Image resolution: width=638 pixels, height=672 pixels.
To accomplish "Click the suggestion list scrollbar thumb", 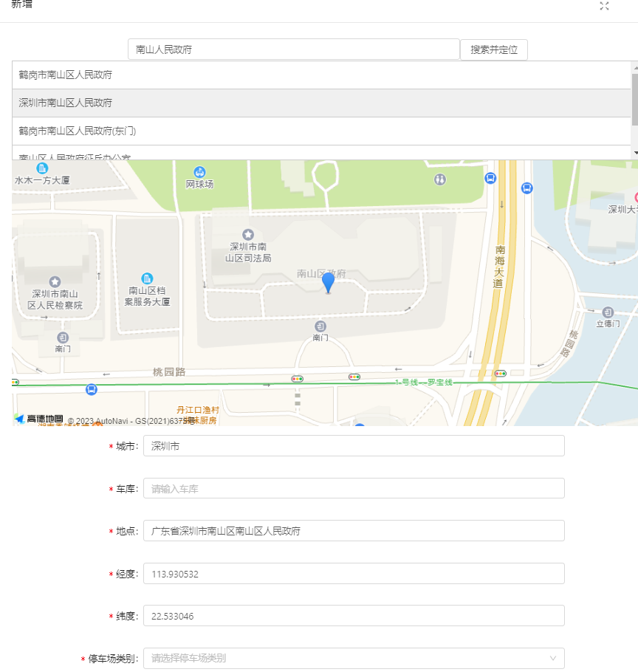I will point(635,100).
